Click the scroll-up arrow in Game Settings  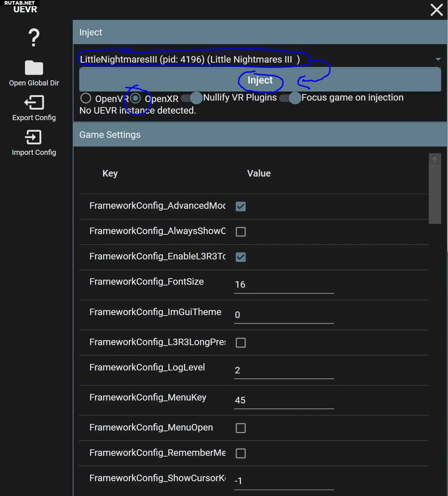pos(435,160)
